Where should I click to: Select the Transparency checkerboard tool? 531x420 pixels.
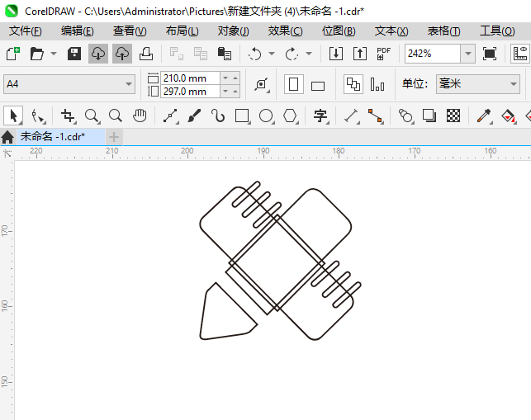(x=453, y=116)
